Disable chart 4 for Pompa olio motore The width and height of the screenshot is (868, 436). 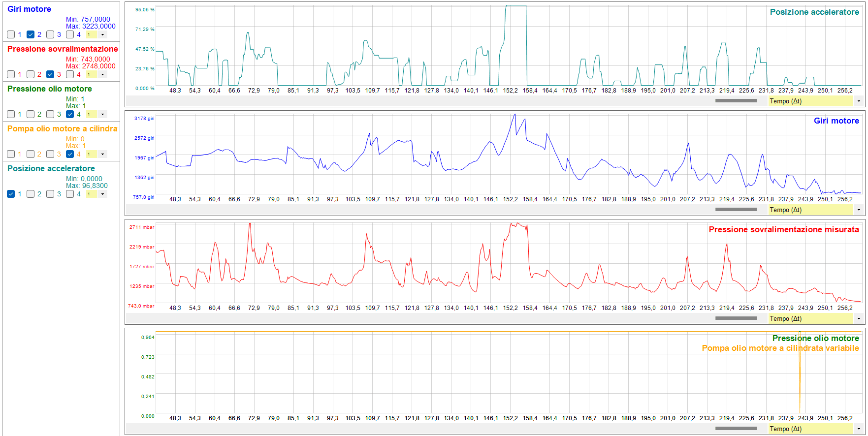click(x=70, y=154)
